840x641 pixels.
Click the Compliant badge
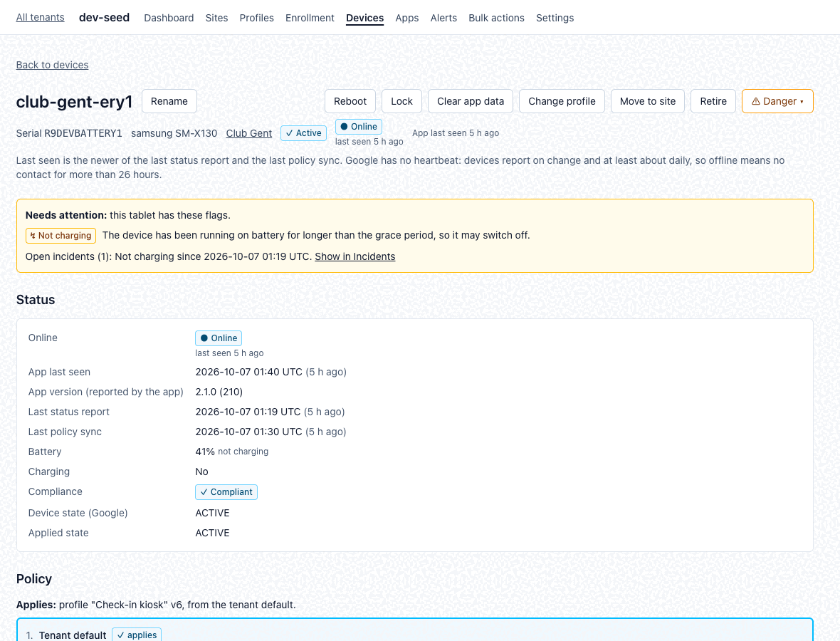(x=226, y=492)
